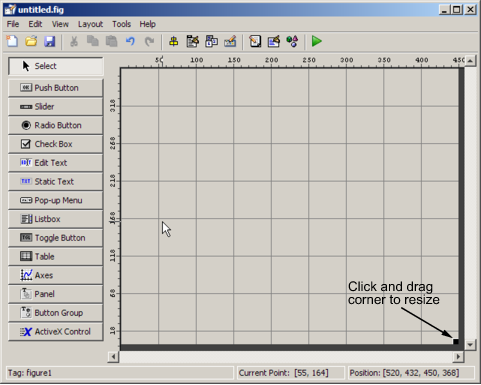Open the Menu Editor icon
The height and width of the screenshot is (385, 481).
[192, 41]
